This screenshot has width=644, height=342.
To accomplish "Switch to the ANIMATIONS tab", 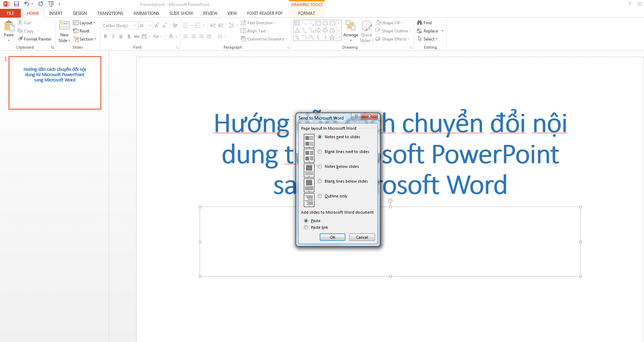I will pos(146,13).
